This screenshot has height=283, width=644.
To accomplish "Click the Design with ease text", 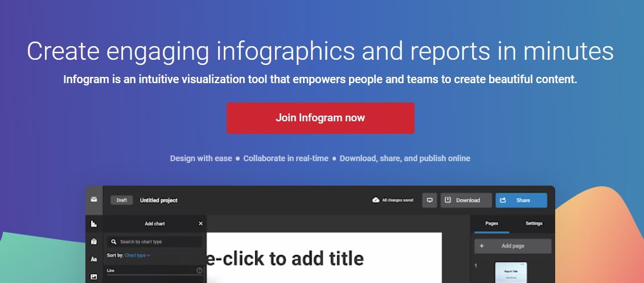I will point(201,158).
